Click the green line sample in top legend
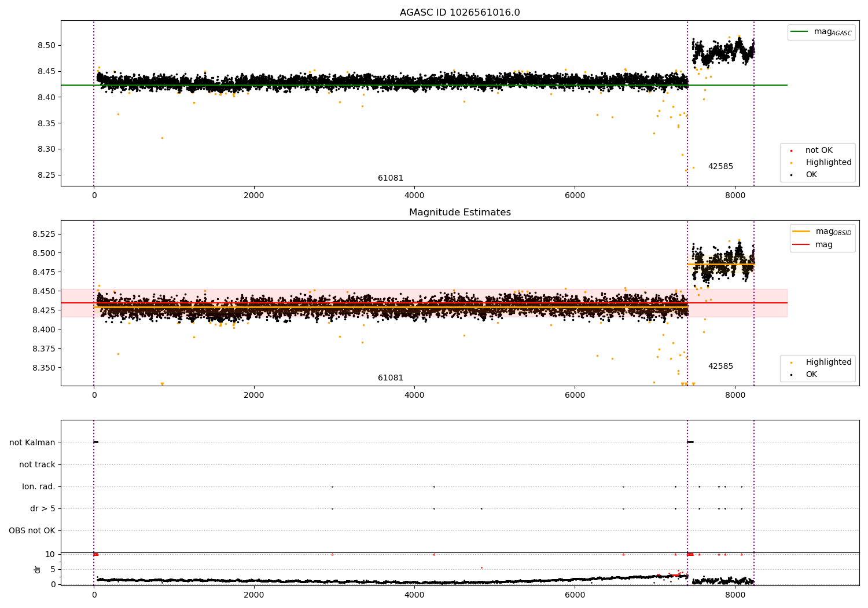Viewport: 868px width, 608px height. [x=800, y=32]
